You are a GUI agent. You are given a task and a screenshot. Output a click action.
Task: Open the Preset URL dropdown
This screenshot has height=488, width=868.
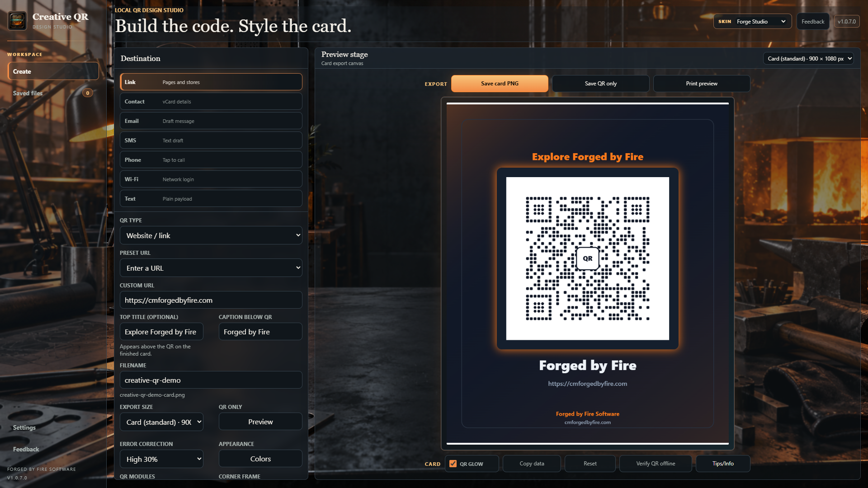coord(211,268)
